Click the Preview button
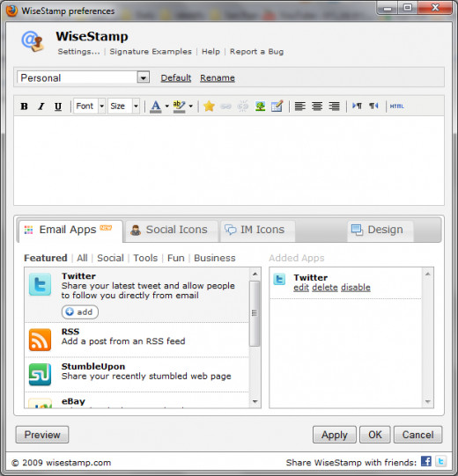Image resolution: width=458 pixels, height=476 pixels. coord(42,435)
